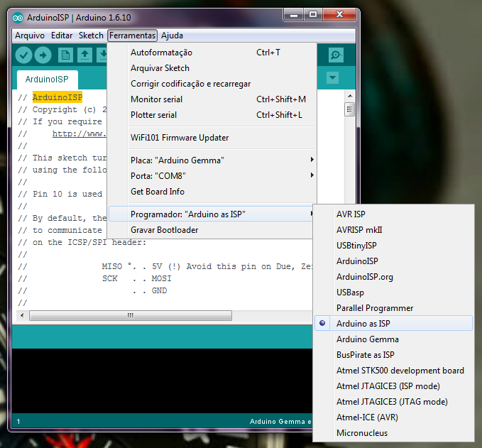Select AVR ISP programmer
Viewport: 482px width, 448px height.
(x=393, y=214)
